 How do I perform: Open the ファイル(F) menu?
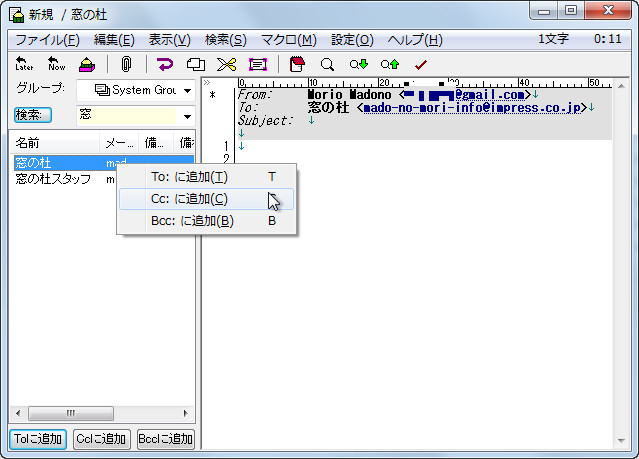(48, 40)
